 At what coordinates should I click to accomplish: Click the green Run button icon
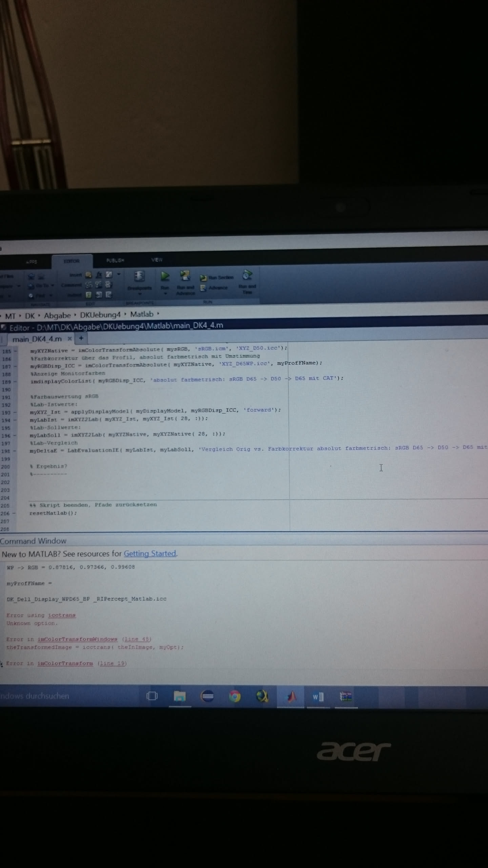click(165, 276)
